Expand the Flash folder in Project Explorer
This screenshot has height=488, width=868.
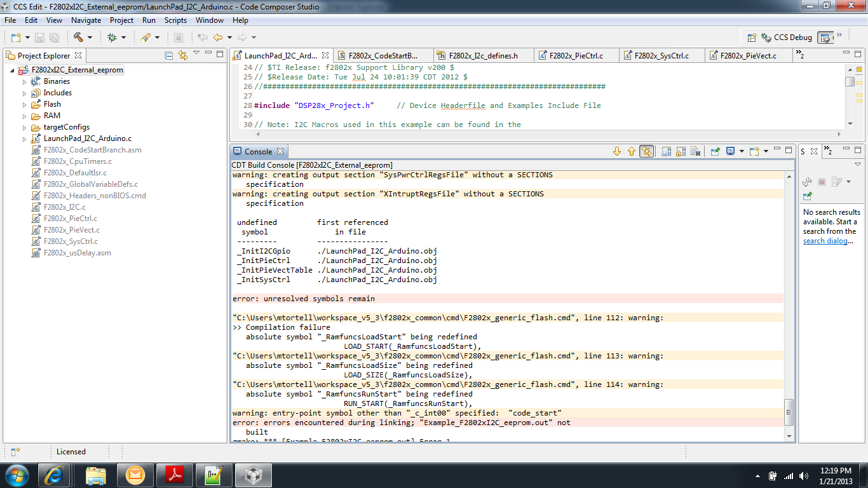pyautogui.click(x=25, y=104)
